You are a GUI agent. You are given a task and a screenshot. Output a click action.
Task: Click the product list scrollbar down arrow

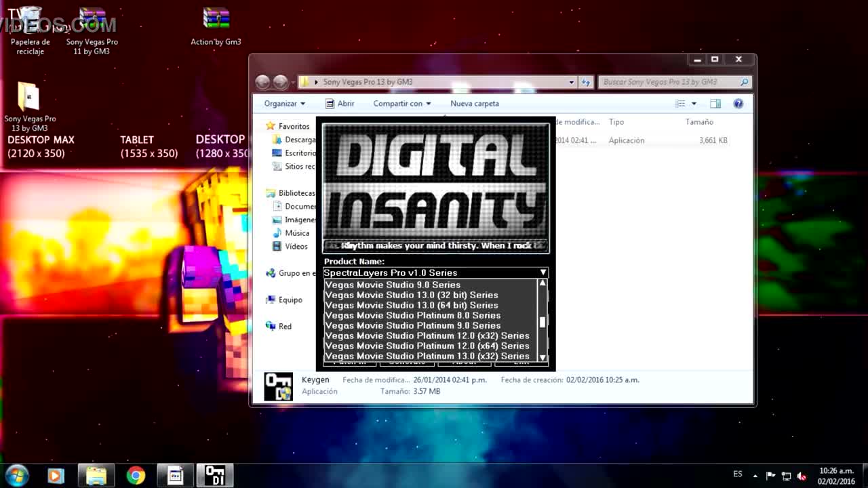542,357
